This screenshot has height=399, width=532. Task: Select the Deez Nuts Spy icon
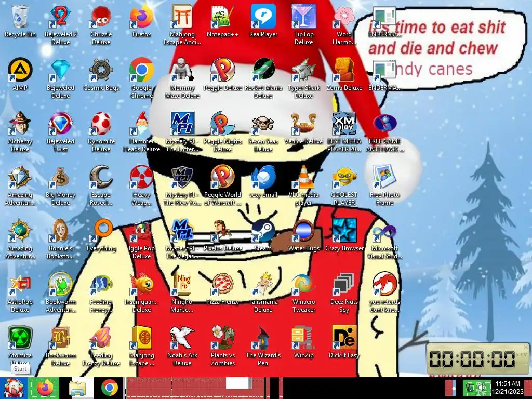(x=344, y=293)
